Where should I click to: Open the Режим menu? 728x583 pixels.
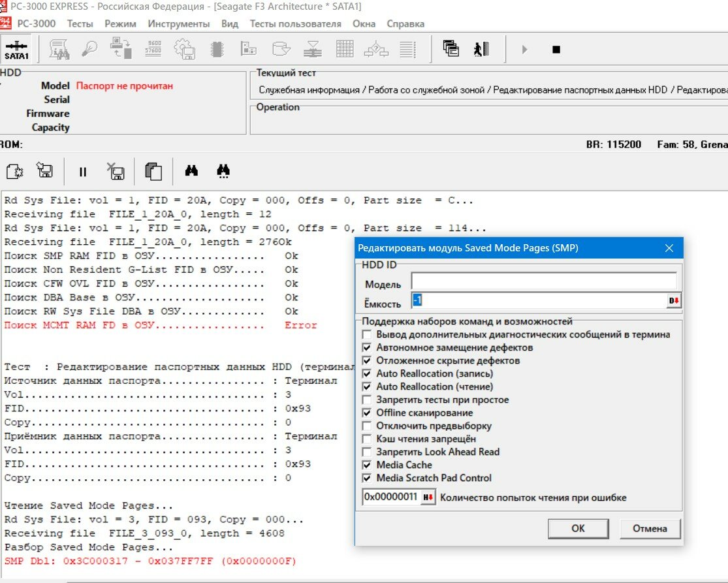click(x=120, y=24)
